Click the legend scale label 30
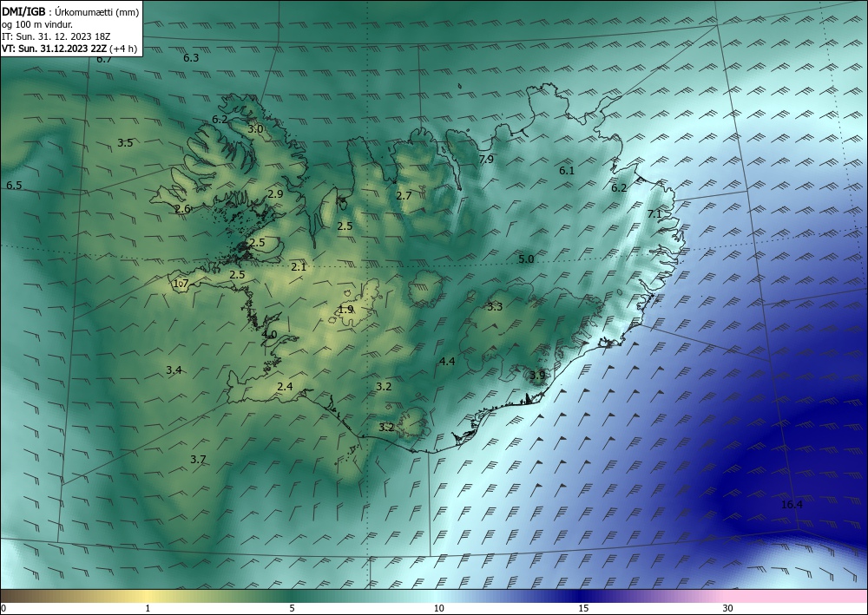This screenshot has width=868, height=615. coord(727,608)
